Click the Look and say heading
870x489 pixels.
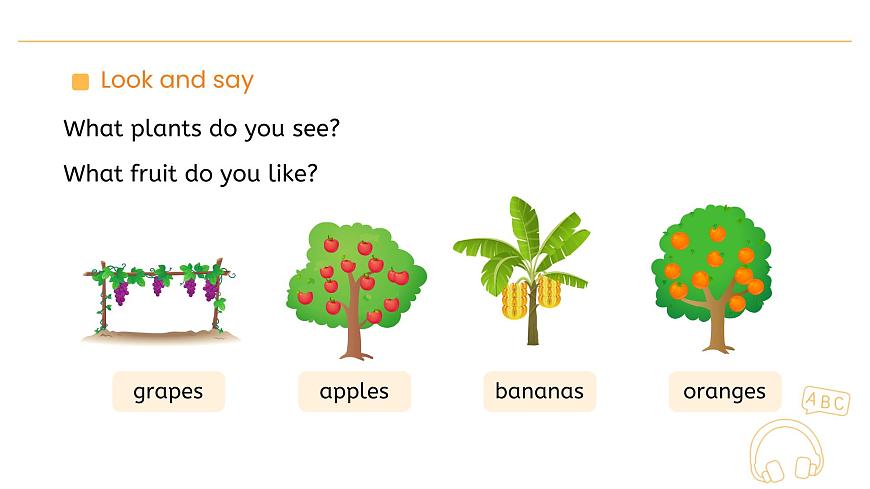[x=177, y=80]
